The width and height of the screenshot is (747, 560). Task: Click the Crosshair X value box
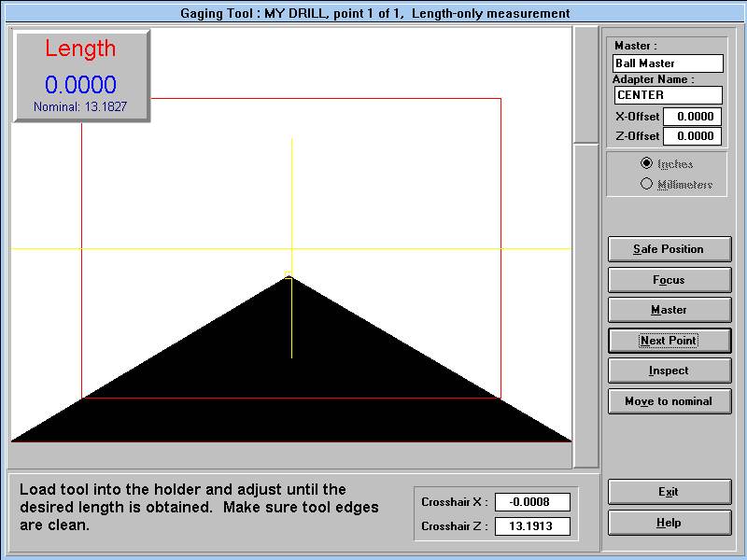coord(532,502)
